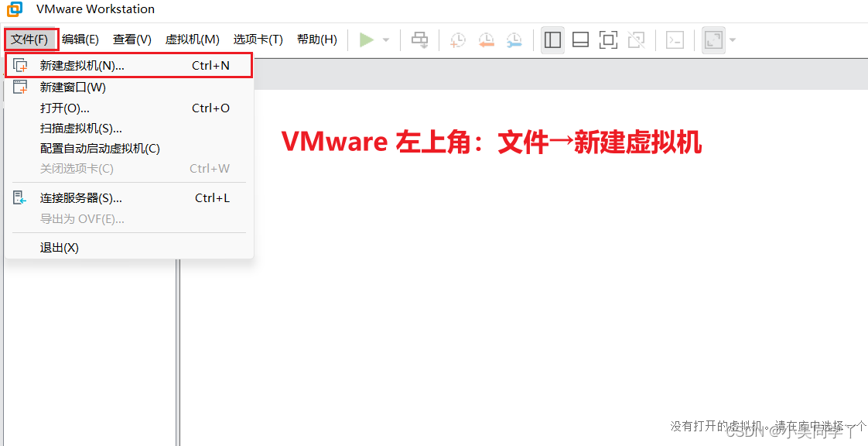Expand the power options dropdown arrow

[x=386, y=40]
